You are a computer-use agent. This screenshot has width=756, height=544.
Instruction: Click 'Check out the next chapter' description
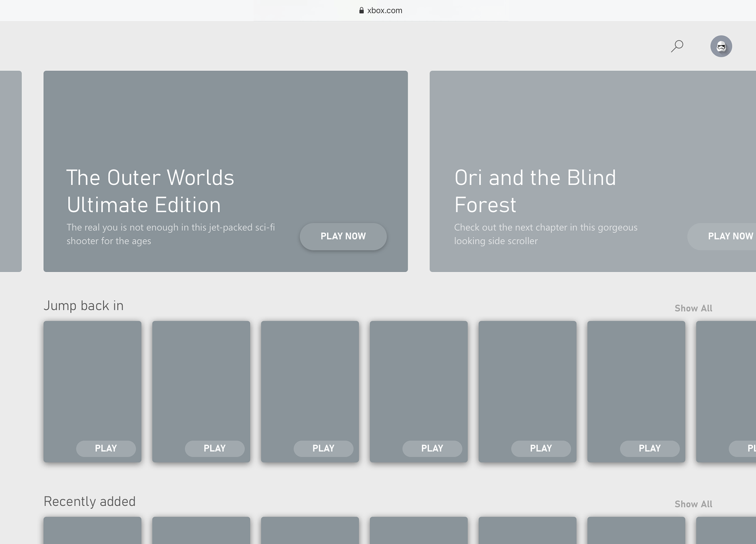[546, 234]
